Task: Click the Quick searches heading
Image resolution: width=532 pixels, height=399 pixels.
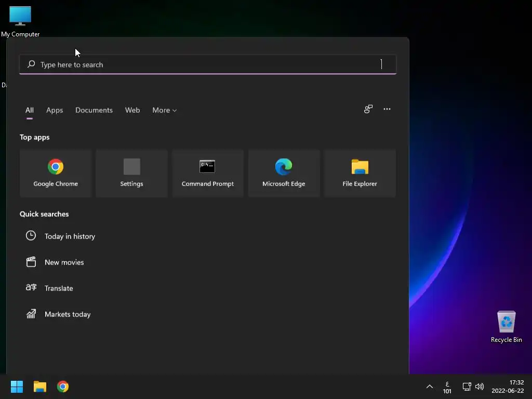Action: coord(44,214)
